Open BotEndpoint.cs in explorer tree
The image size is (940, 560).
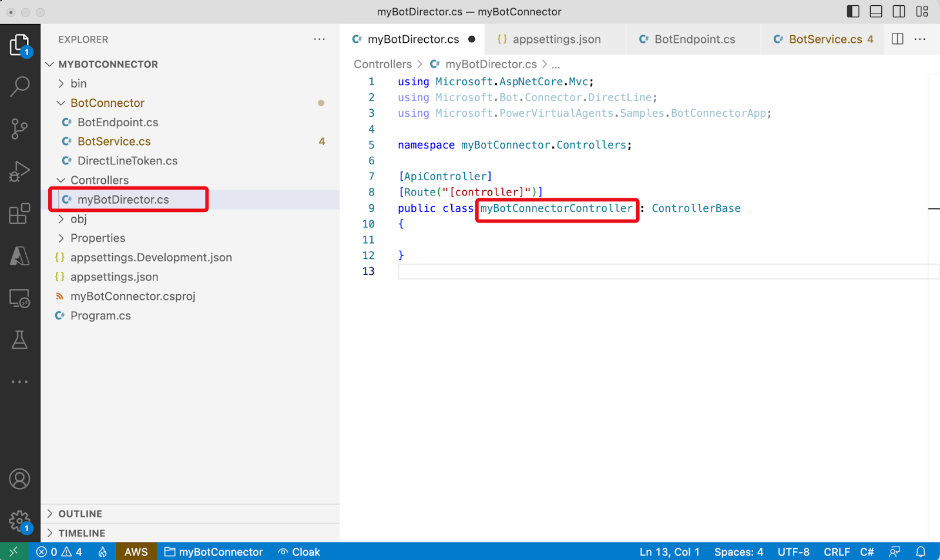(190, 122)
